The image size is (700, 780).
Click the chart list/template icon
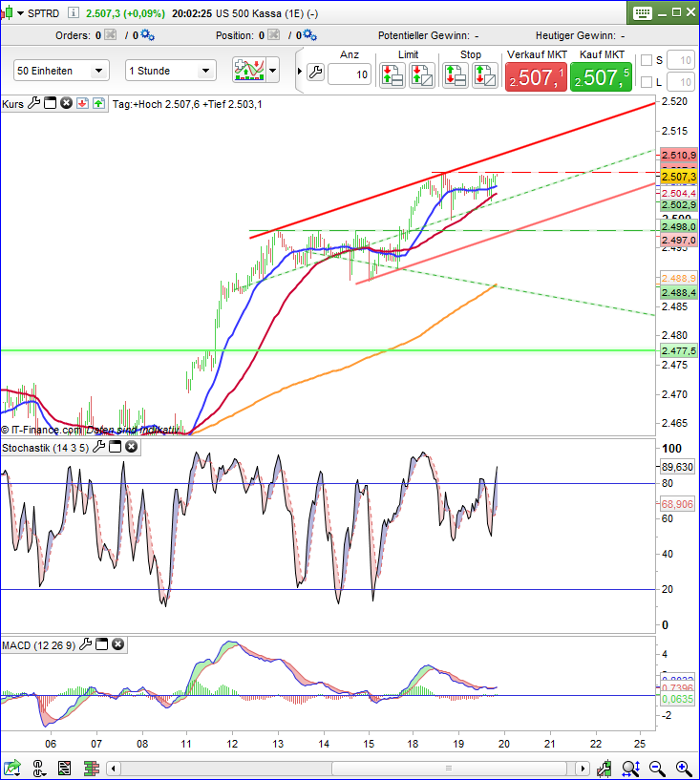click(x=64, y=768)
